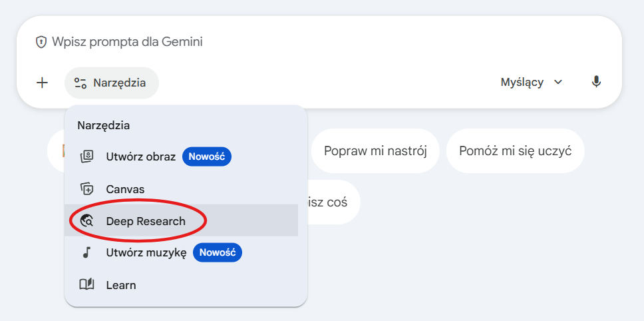Click Popraw mi nastrój suggestion chip
The height and width of the screenshot is (321, 644).
click(375, 151)
